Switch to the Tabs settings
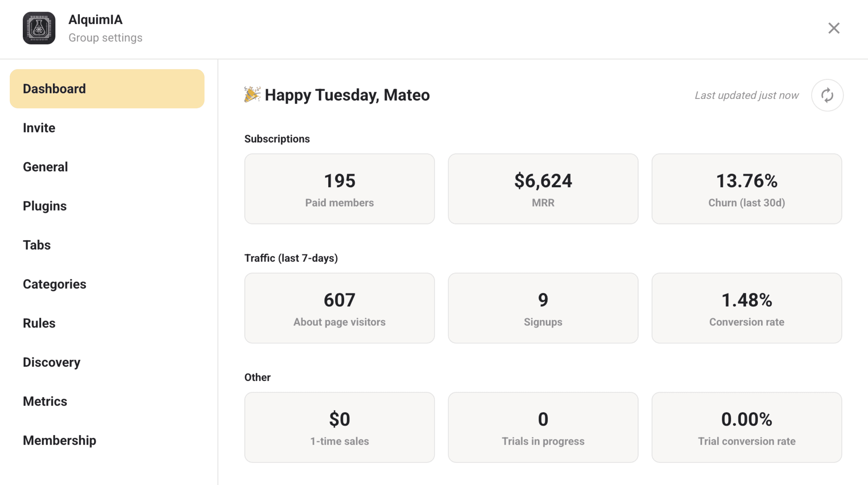This screenshot has width=868, height=485. coord(37,245)
